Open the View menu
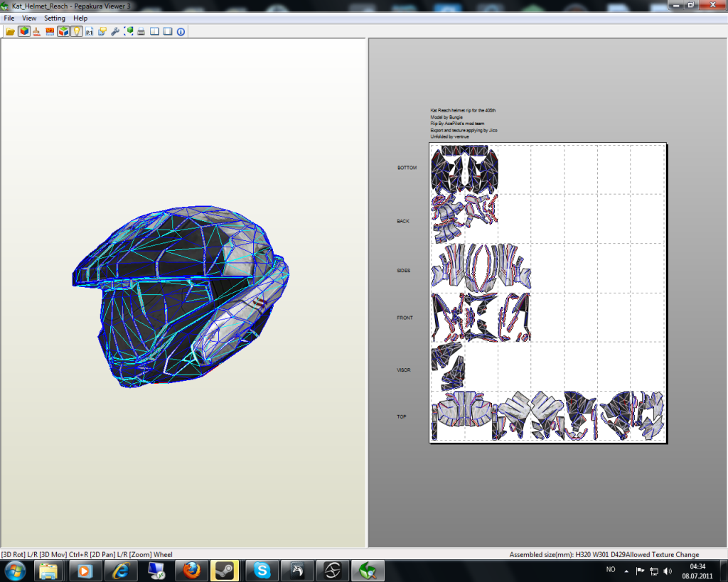Screen dimensions: 728x582 click(28, 18)
